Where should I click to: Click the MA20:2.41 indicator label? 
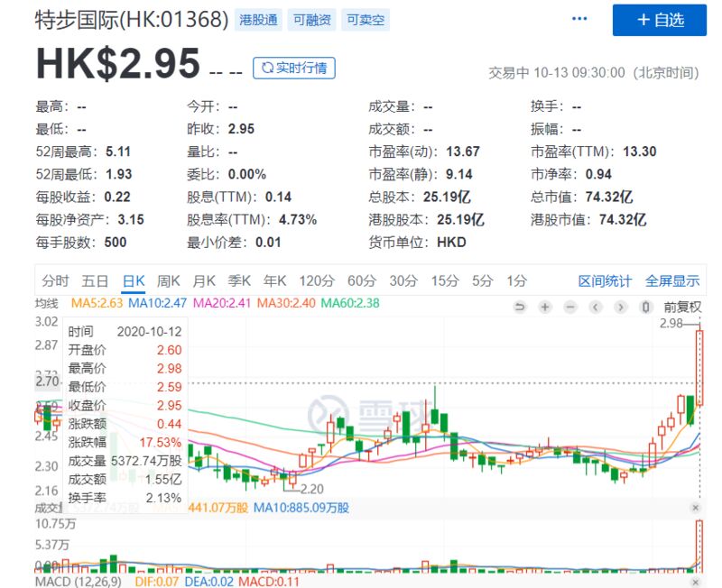point(222,303)
